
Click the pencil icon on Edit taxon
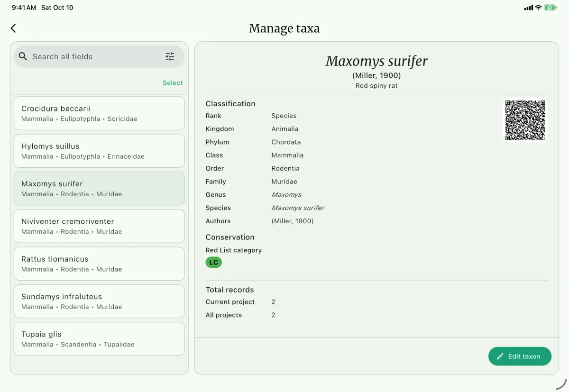[500, 356]
